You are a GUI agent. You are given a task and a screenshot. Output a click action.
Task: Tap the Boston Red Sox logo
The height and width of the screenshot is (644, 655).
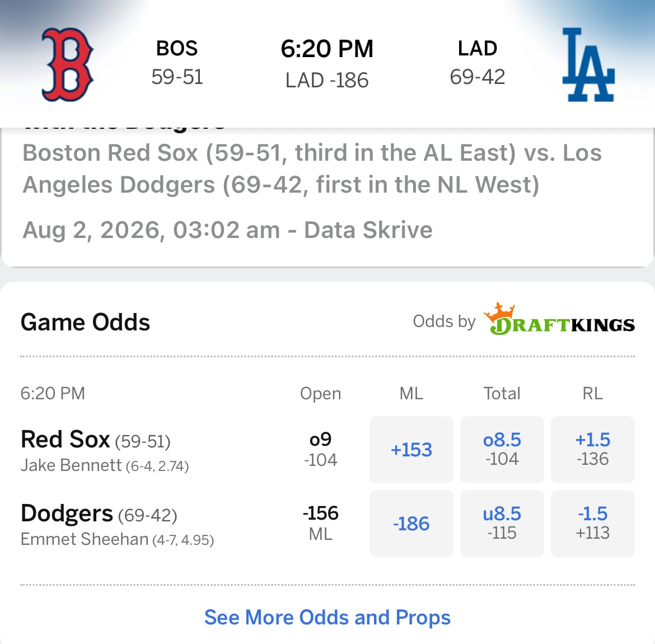click(67, 65)
